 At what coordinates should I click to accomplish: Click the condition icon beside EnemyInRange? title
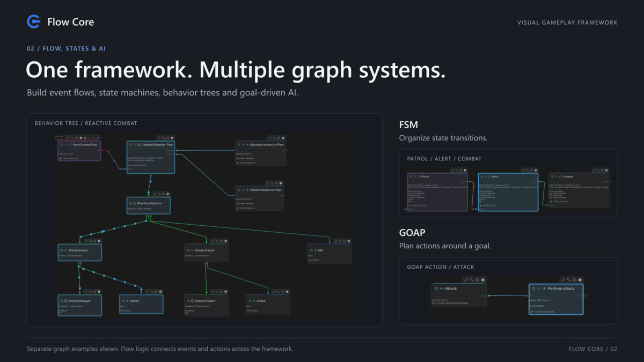pos(65,301)
